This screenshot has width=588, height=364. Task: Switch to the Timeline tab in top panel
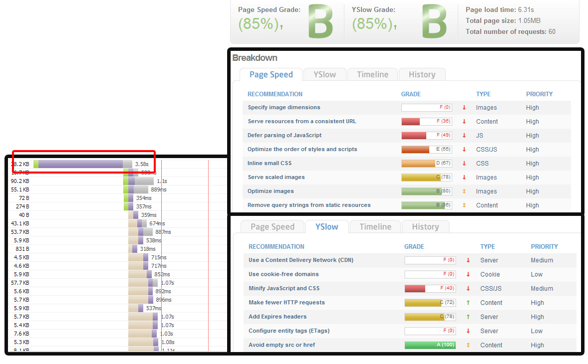pos(372,74)
